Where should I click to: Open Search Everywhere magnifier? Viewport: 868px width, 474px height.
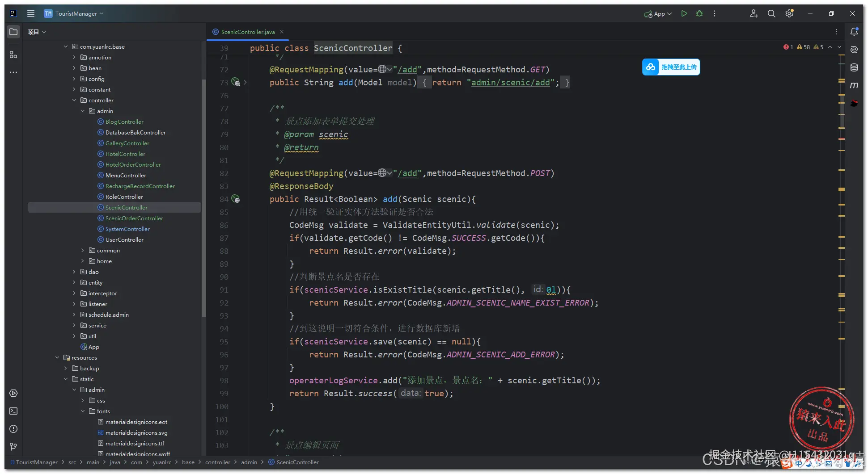coord(771,13)
